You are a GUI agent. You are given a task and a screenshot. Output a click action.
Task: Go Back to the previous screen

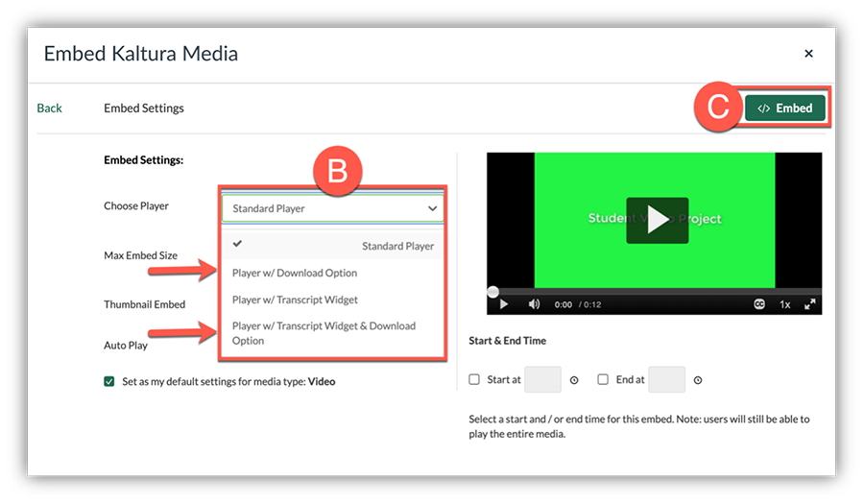point(49,108)
